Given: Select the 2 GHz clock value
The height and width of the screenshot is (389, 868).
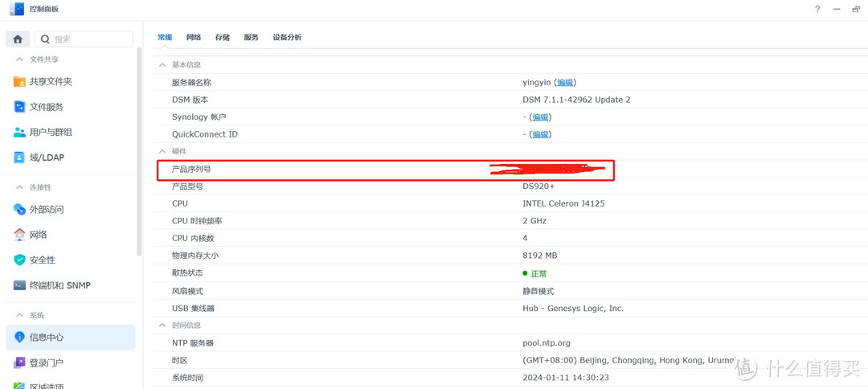Looking at the screenshot, I should click(534, 221).
